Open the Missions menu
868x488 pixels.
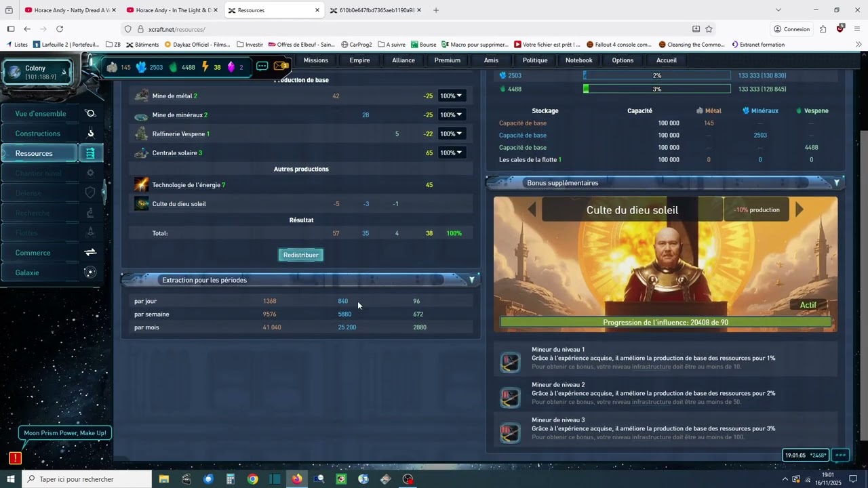click(x=316, y=60)
